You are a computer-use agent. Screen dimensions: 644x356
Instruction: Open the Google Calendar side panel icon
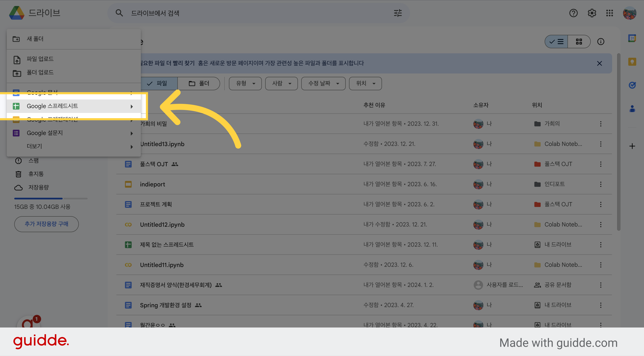click(632, 38)
